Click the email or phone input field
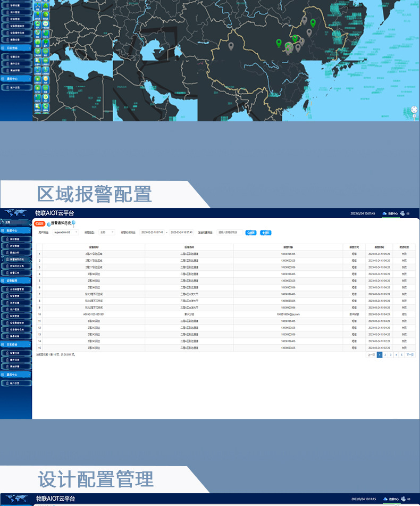The image size is (420, 506). (x=230, y=233)
